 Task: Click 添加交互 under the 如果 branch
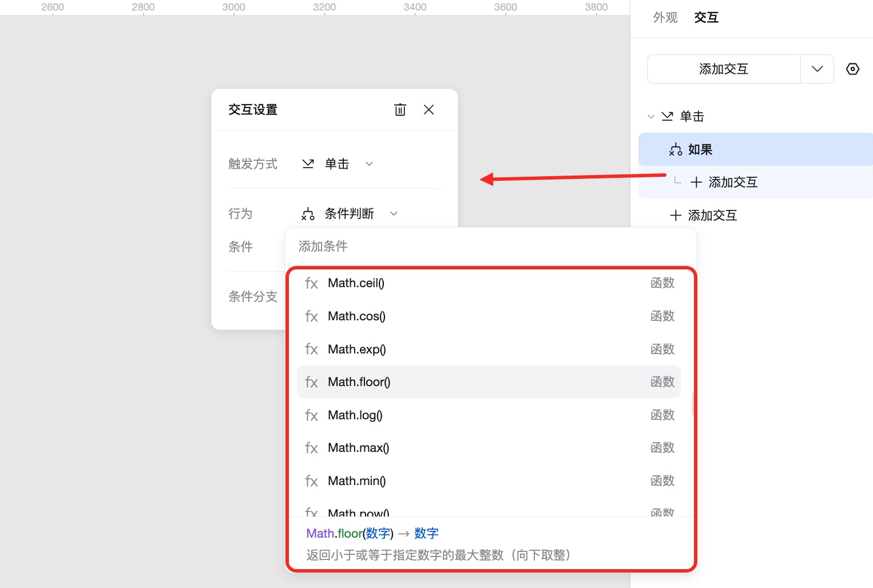(734, 182)
